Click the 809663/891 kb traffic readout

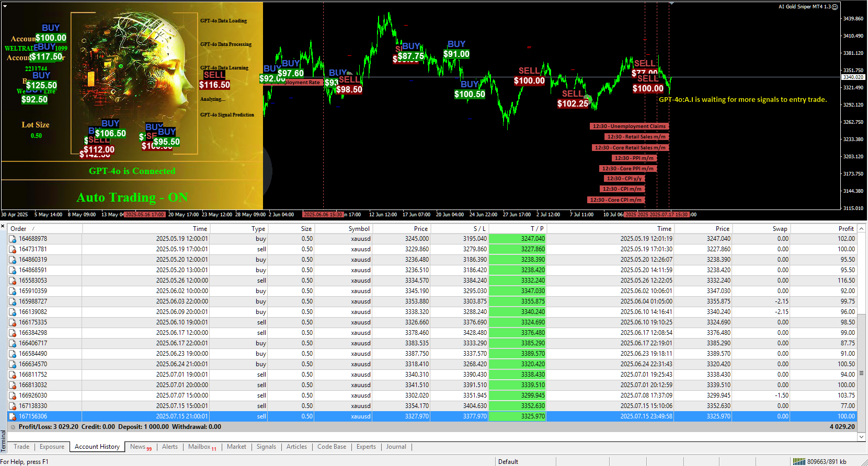point(827,462)
